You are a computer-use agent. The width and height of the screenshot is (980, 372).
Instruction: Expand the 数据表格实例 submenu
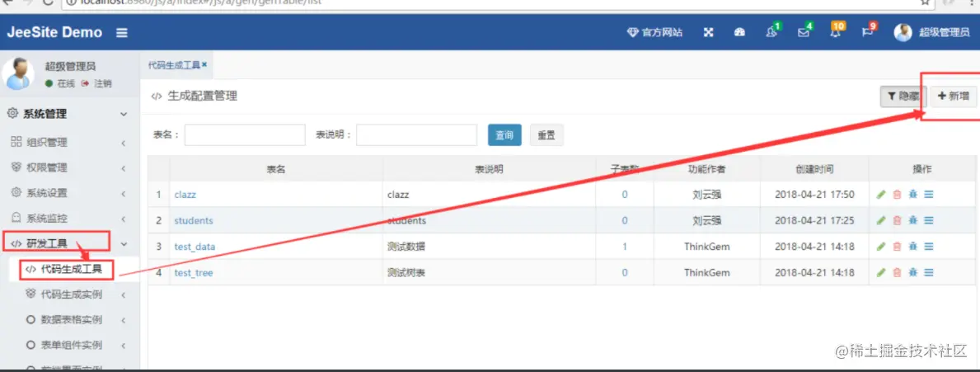pos(69,319)
